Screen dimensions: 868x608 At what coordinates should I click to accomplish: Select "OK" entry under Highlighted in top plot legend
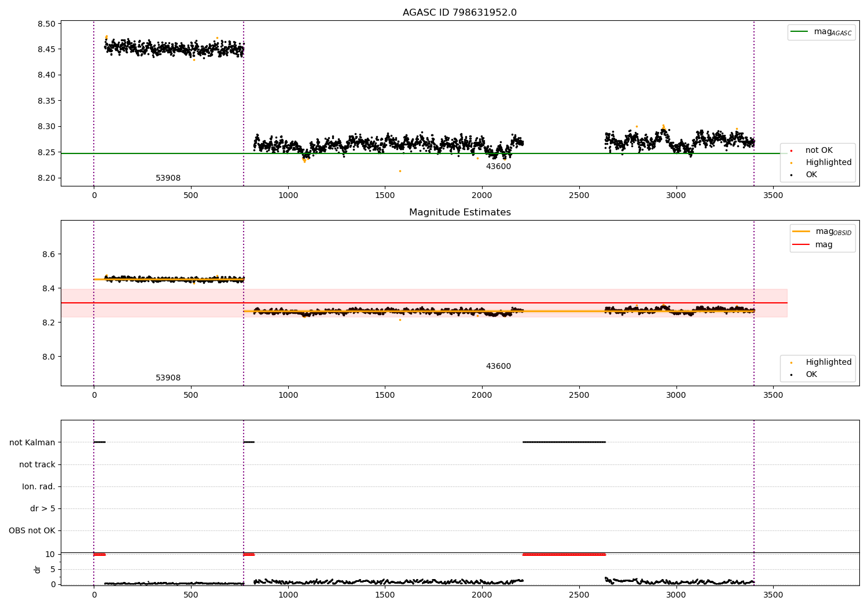(811, 175)
